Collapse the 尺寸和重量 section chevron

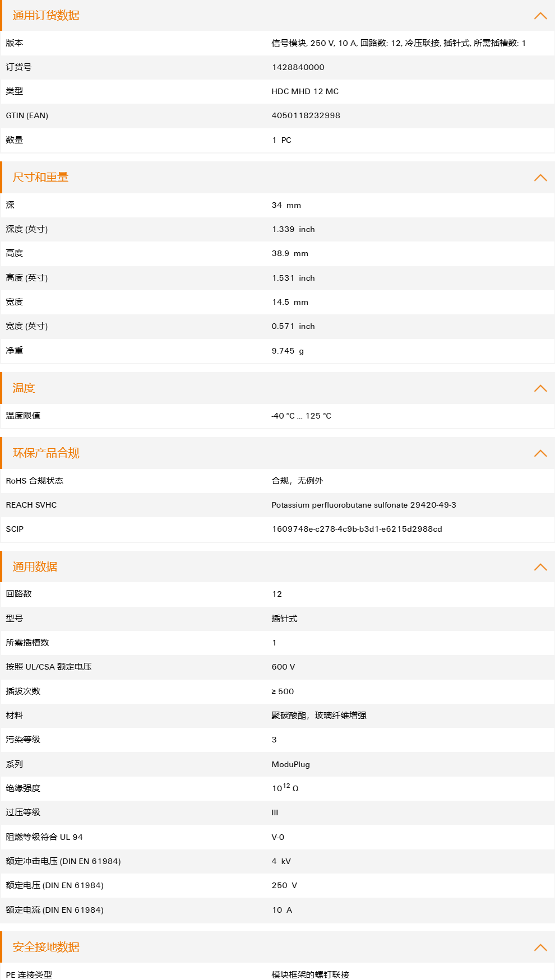pos(540,178)
